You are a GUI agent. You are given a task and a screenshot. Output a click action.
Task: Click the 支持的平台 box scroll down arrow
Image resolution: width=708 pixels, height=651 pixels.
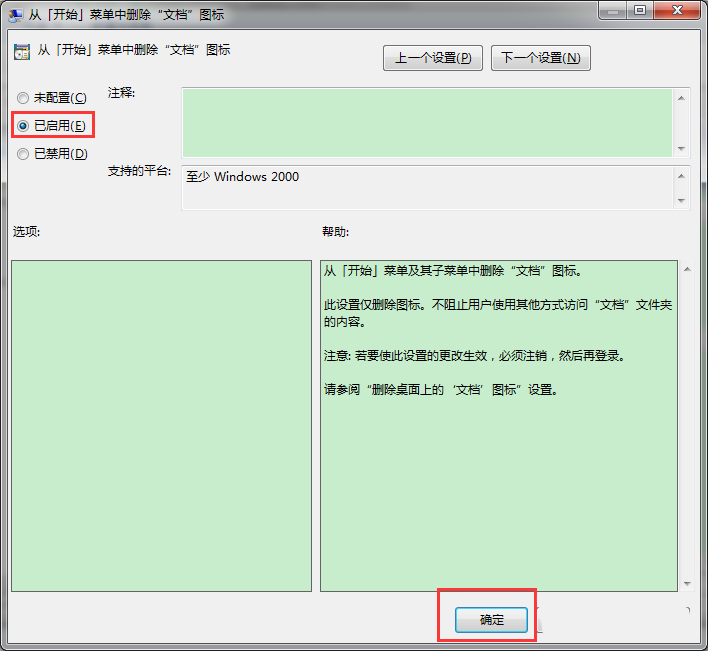pyautogui.click(x=681, y=200)
